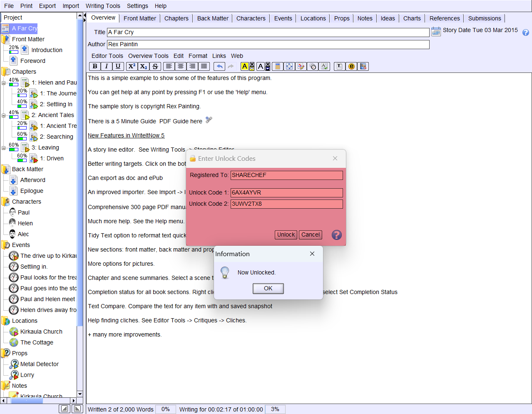The width and height of the screenshot is (532, 414).
Task: Close the Information dialog
Action: click(312, 254)
